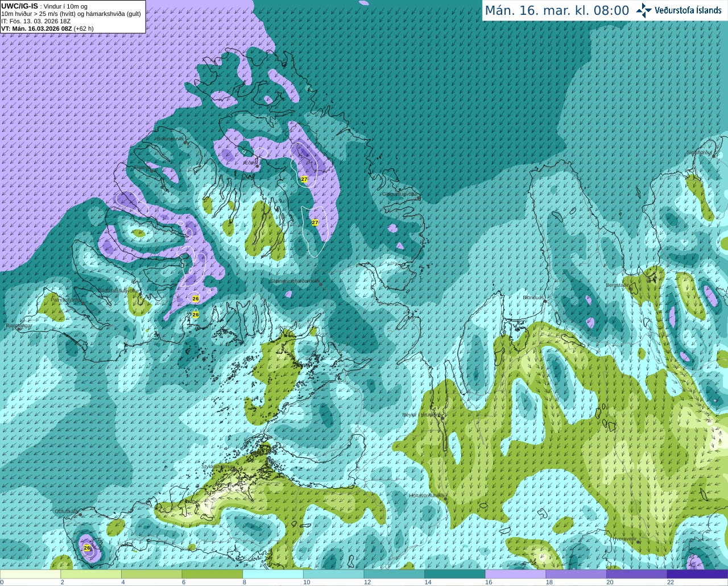Click the Bolungarvík place label
Image resolution: width=728 pixels, height=586 pixels.
pos(170,139)
